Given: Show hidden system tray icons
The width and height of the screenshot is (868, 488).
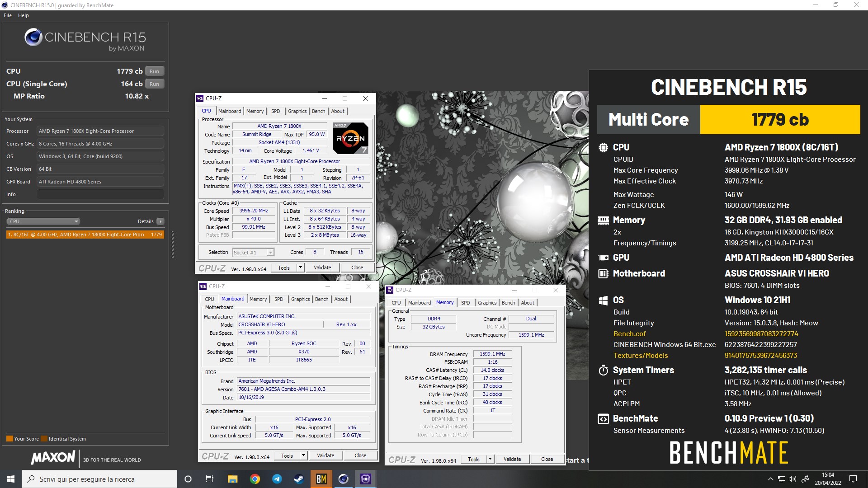Looking at the screenshot, I should [770, 479].
